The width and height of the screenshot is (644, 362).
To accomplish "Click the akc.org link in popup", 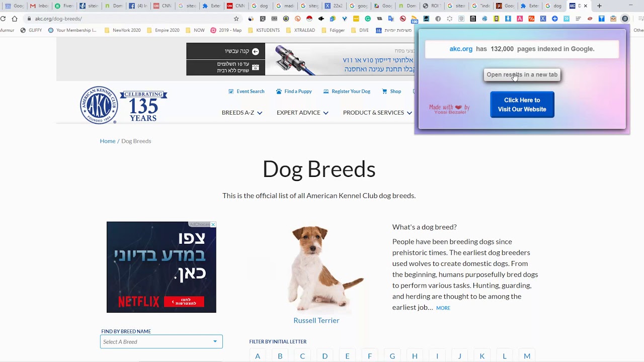I will tap(461, 49).
